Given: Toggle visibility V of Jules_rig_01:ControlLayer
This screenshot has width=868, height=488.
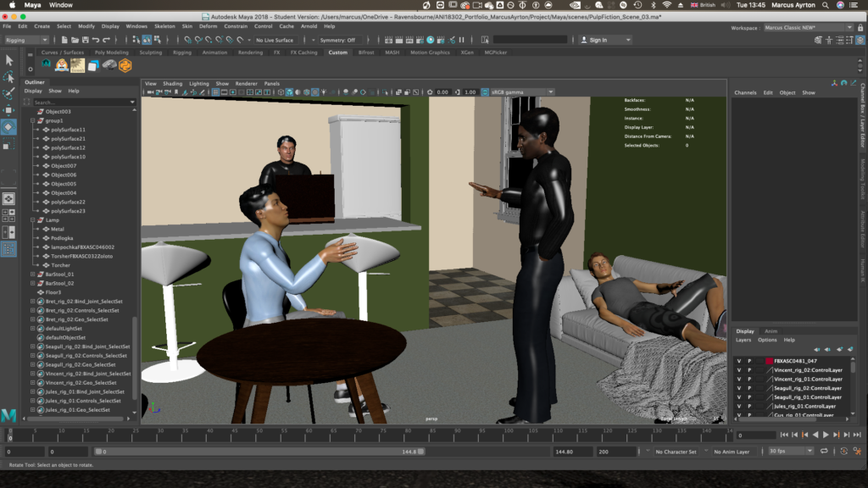Looking at the screenshot, I should pos(738,406).
